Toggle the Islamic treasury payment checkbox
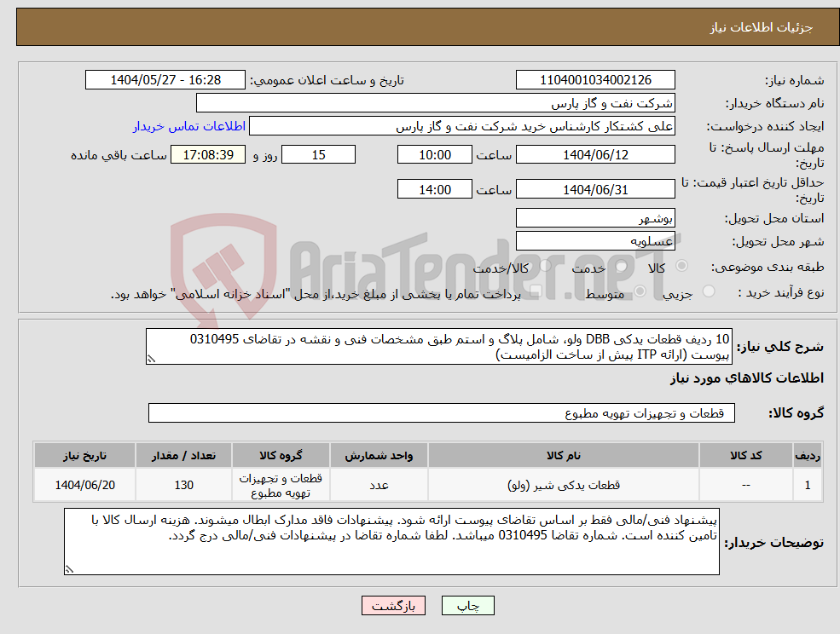The width and height of the screenshot is (840, 634). 536,291
